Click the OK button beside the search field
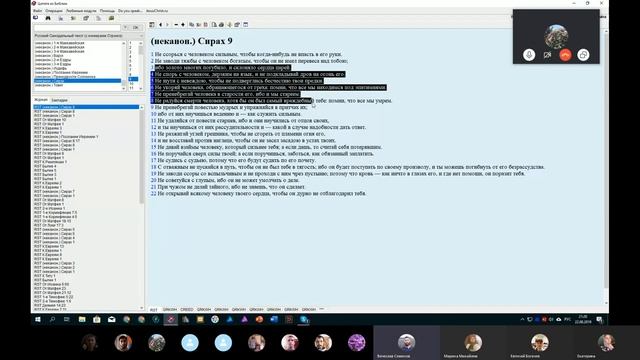640x360 pixels. point(136,27)
